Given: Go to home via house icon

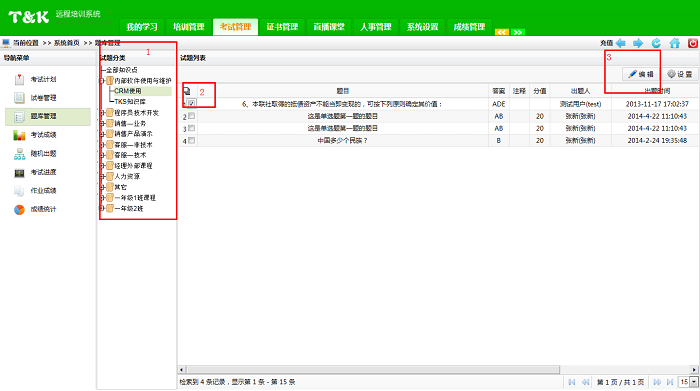Looking at the screenshot, I should click(675, 43).
